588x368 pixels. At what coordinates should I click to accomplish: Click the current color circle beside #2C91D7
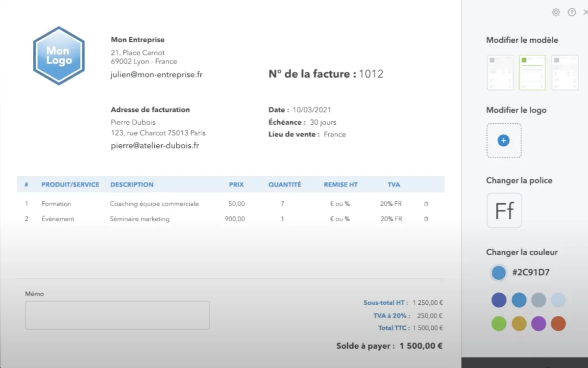pyautogui.click(x=499, y=273)
